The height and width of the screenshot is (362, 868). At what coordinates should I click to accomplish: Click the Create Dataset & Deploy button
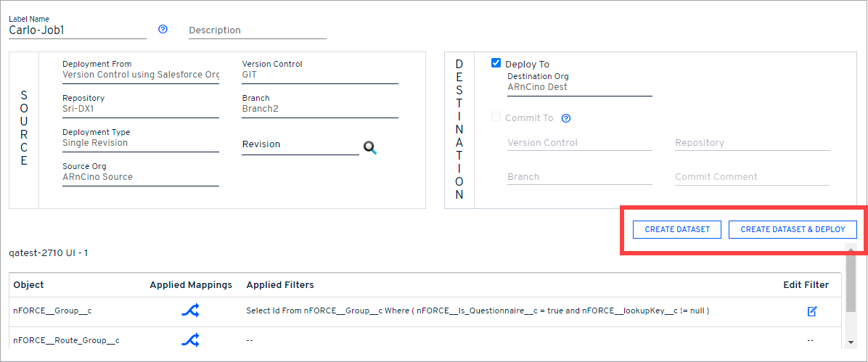(x=793, y=229)
